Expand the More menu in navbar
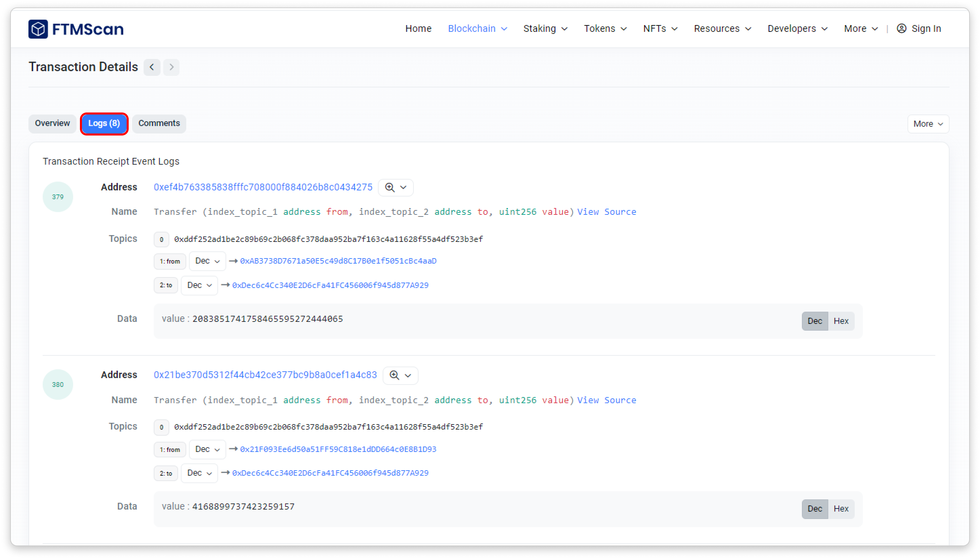 tap(861, 28)
